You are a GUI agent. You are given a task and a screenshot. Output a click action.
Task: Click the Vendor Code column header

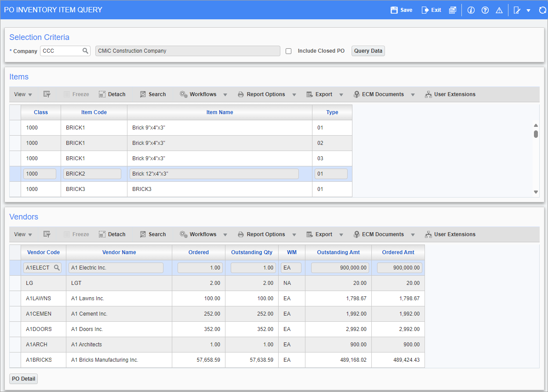point(44,252)
